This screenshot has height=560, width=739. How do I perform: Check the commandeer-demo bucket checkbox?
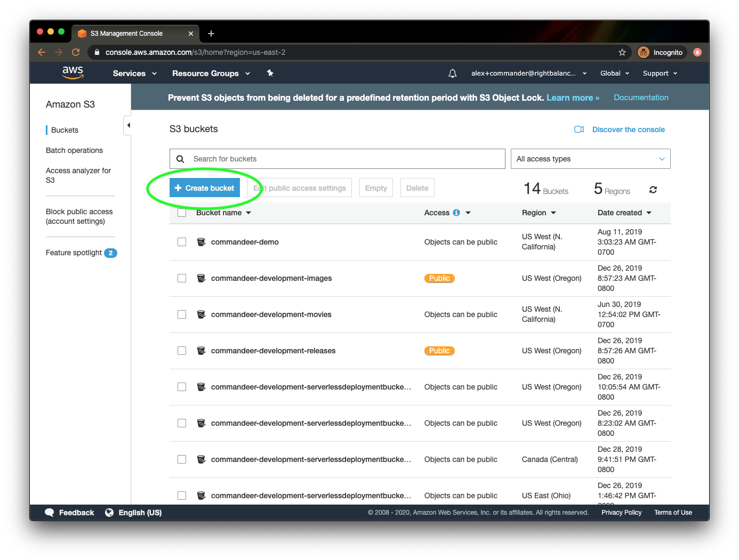(x=182, y=242)
